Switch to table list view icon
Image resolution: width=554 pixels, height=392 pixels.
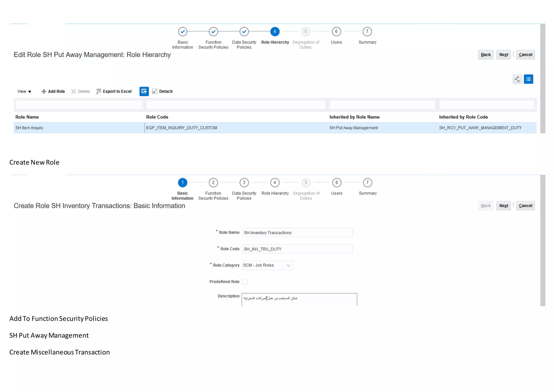click(x=528, y=79)
